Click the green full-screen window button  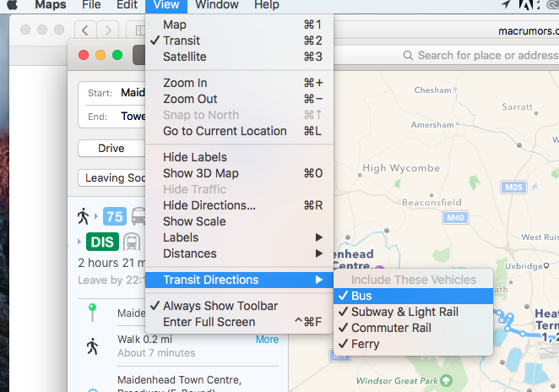pyautogui.click(x=117, y=55)
